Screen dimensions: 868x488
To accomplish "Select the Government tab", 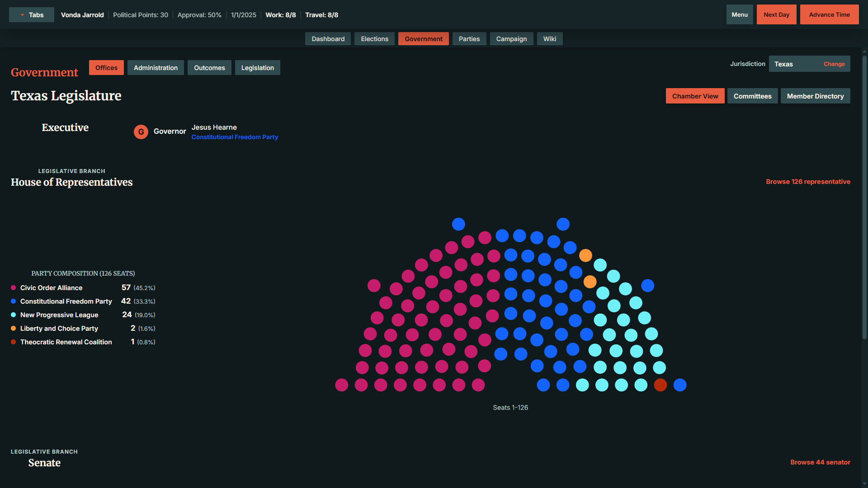I will [x=423, y=39].
